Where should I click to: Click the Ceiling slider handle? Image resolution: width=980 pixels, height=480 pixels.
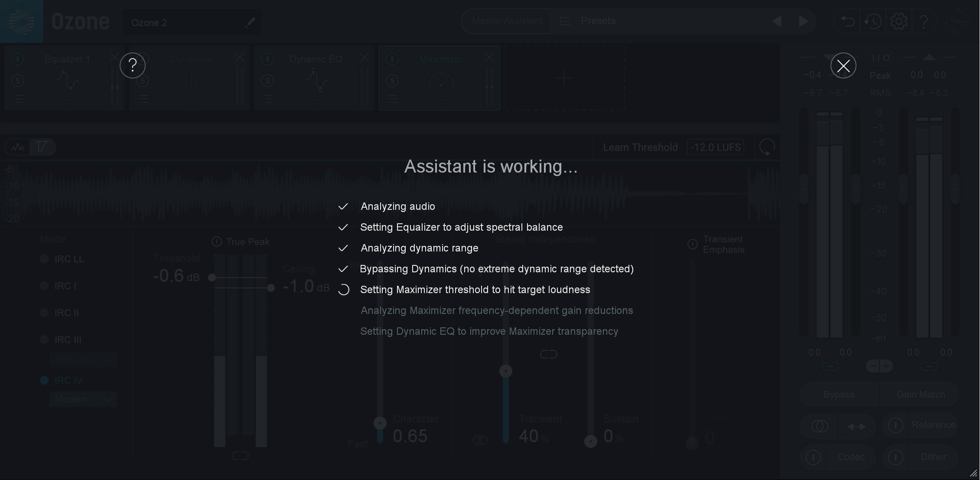(x=271, y=288)
